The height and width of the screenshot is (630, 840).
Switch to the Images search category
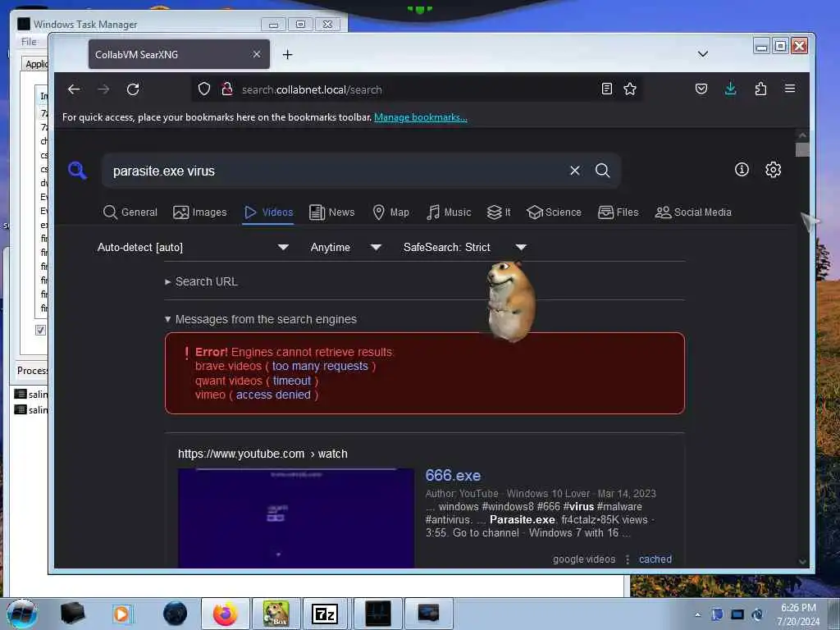click(200, 212)
